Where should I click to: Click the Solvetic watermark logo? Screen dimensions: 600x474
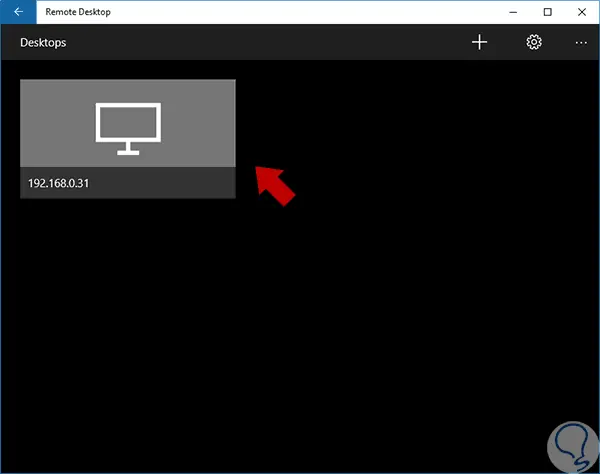tap(573, 447)
